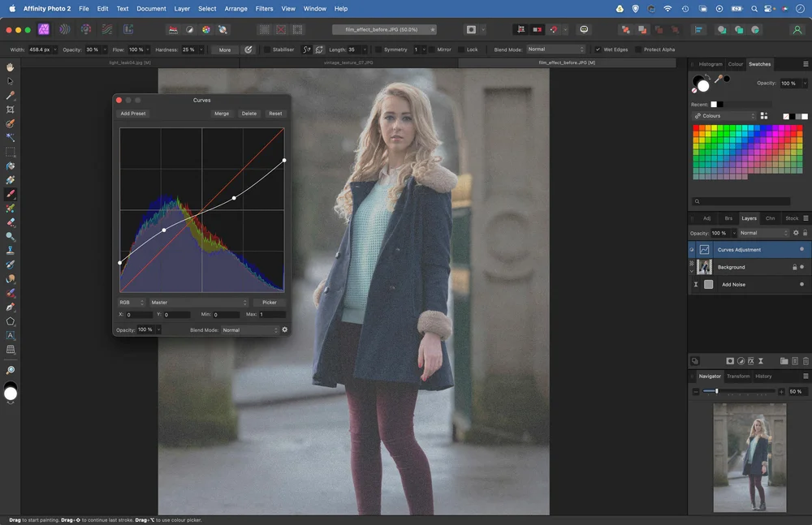The width and height of the screenshot is (812, 525).
Task: Select the Artistic Text tool
Action: [x=11, y=335]
